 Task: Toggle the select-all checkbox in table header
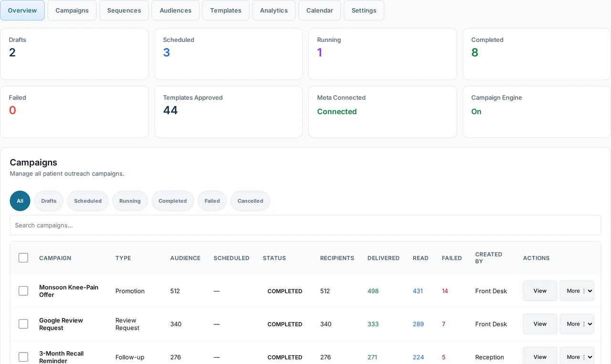click(23, 258)
